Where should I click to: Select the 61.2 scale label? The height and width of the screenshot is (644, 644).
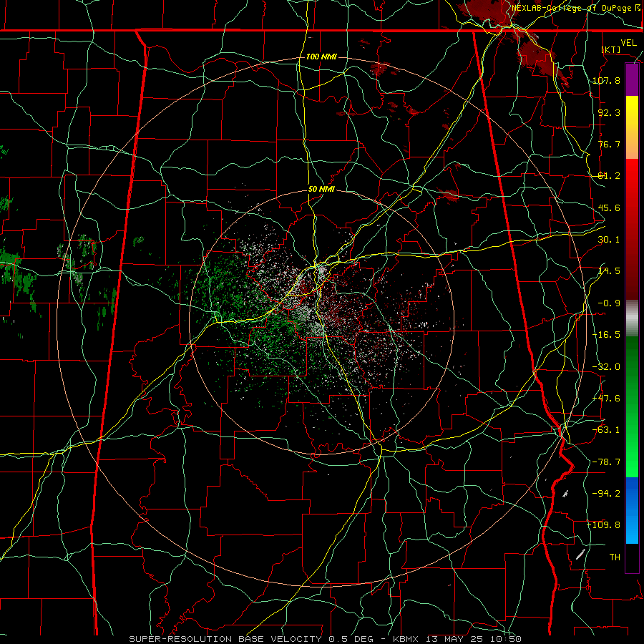point(609,176)
